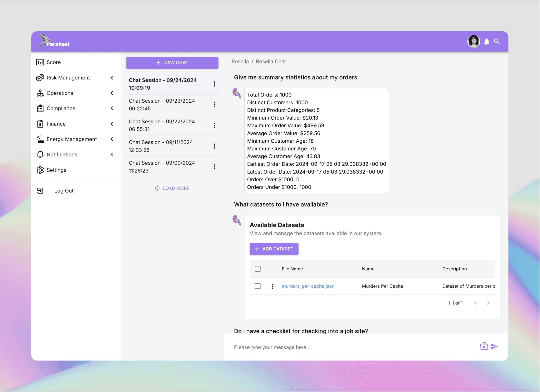Viewport: 540px width, 392px height.
Task: Click the Energy Management solar icon
Action: pos(40,139)
